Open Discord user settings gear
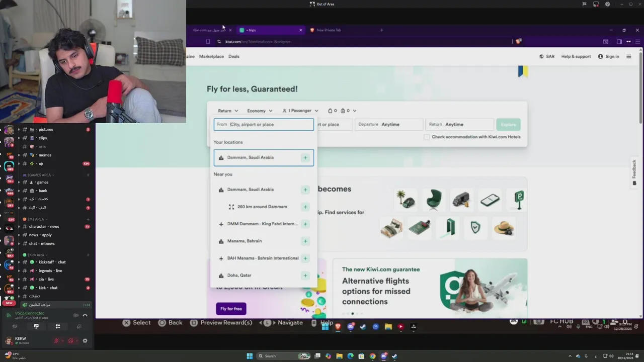 [x=85, y=340]
